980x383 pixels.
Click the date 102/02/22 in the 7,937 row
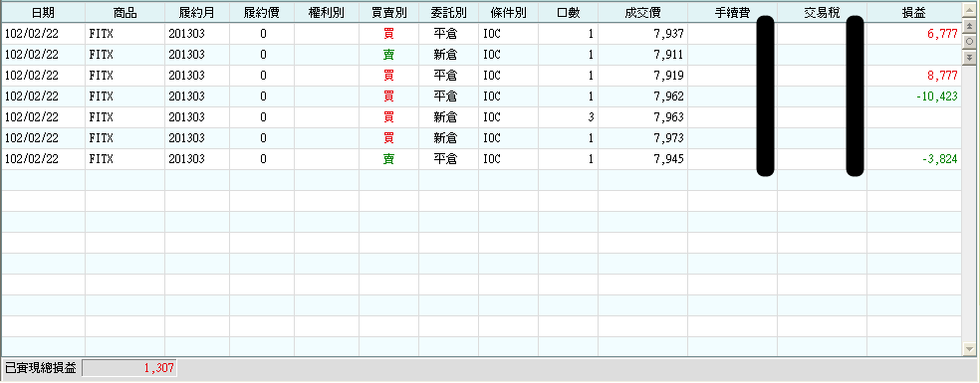tap(32, 34)
